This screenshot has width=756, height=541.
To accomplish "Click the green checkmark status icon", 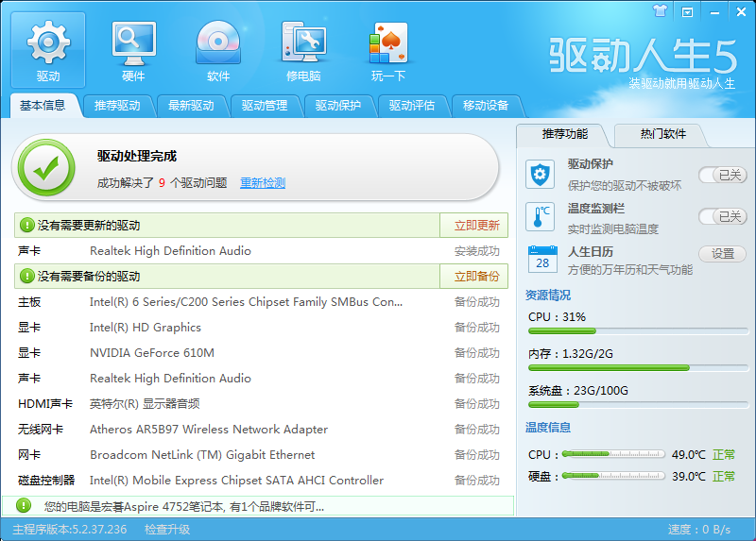I will (x=46, y=168).
